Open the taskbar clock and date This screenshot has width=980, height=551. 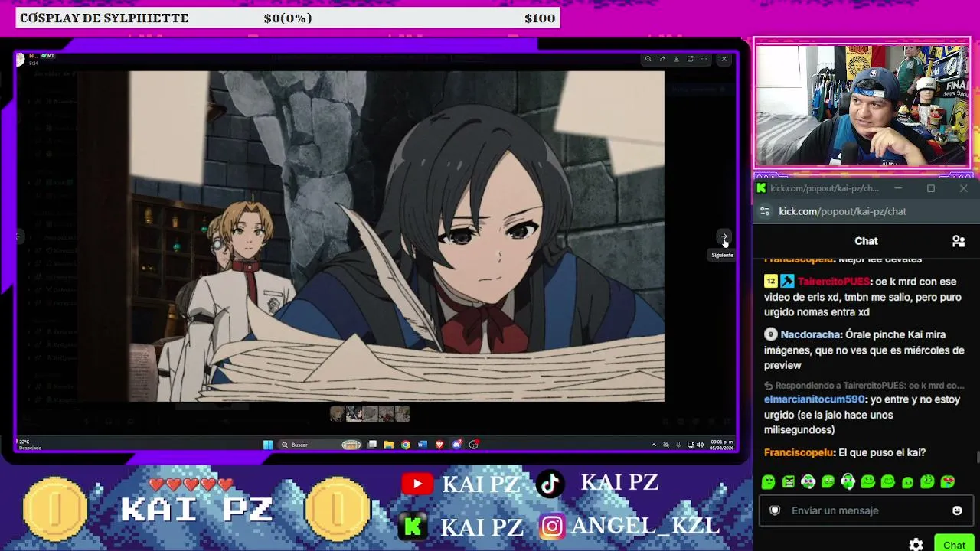tap(722, 445)
